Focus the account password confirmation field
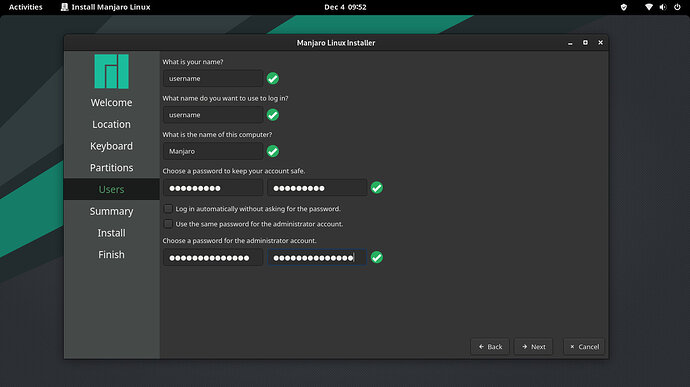 click(x=317, y=188)
